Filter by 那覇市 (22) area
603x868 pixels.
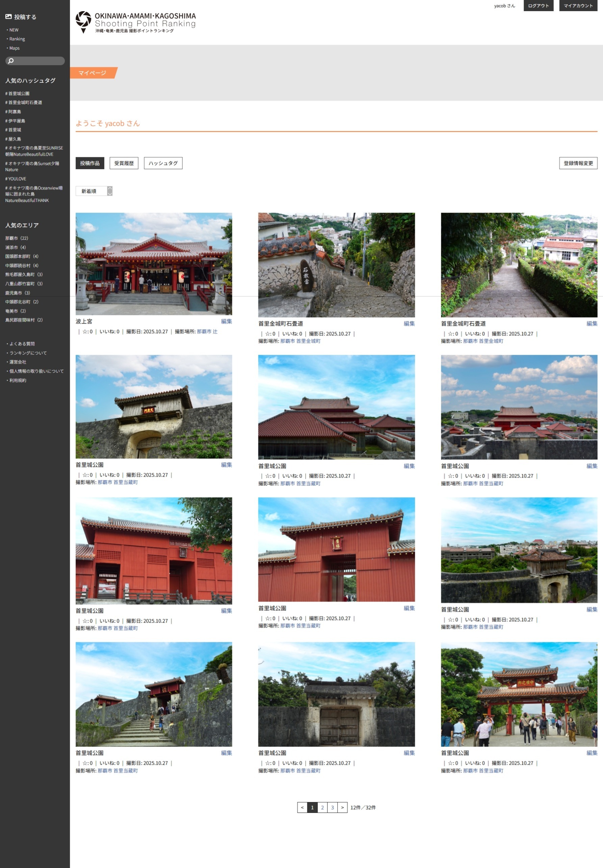pos(17,238)
